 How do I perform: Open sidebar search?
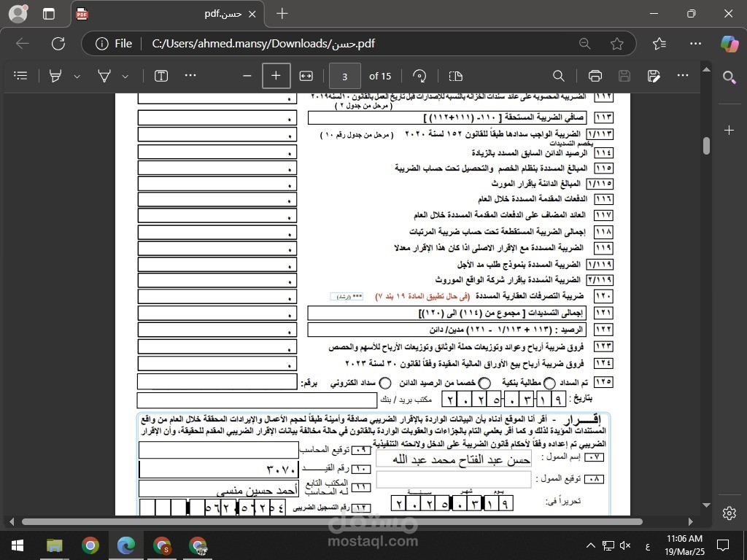[x=729, y=77]
